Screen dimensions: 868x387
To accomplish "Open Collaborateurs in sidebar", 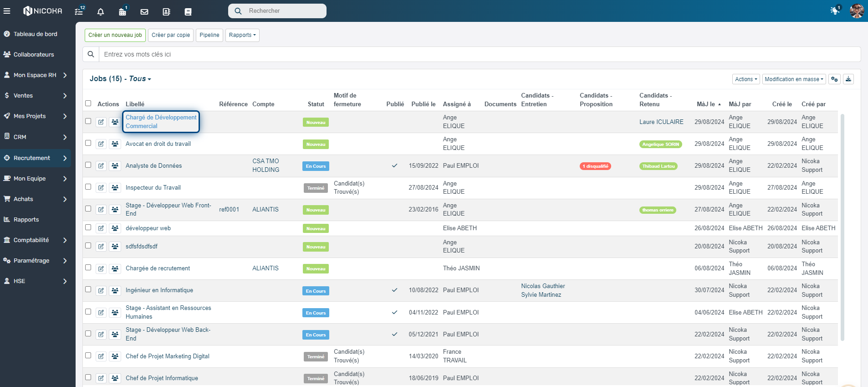I will coord(36,55).
